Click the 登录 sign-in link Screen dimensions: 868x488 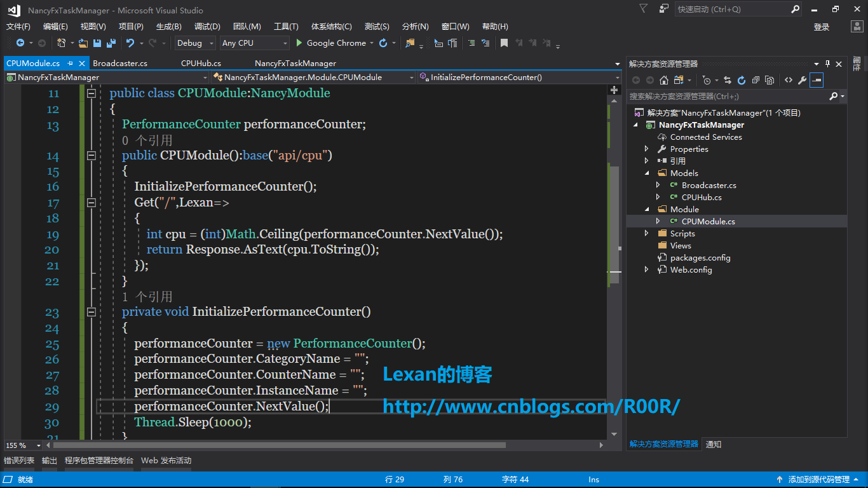coord(822,27)
